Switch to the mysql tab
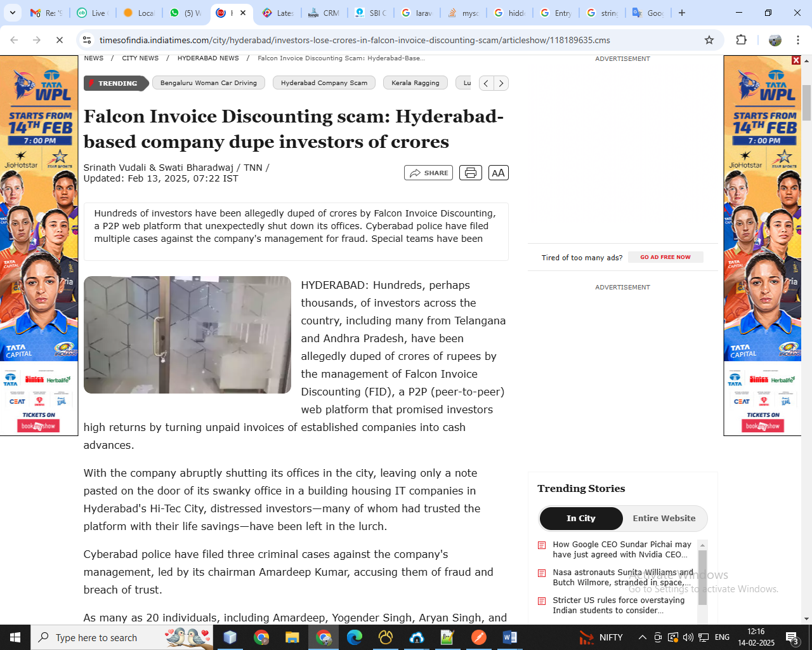812x650 pixels. coord(463,13)
